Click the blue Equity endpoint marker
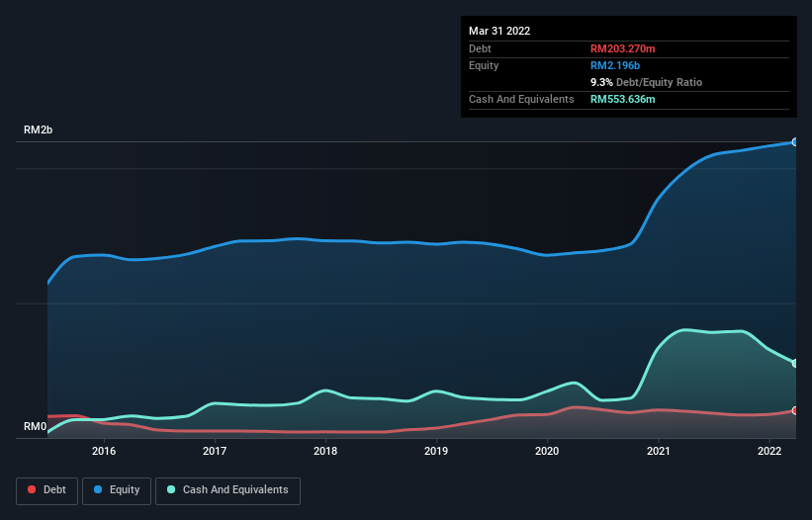 (x=795, y=141)
